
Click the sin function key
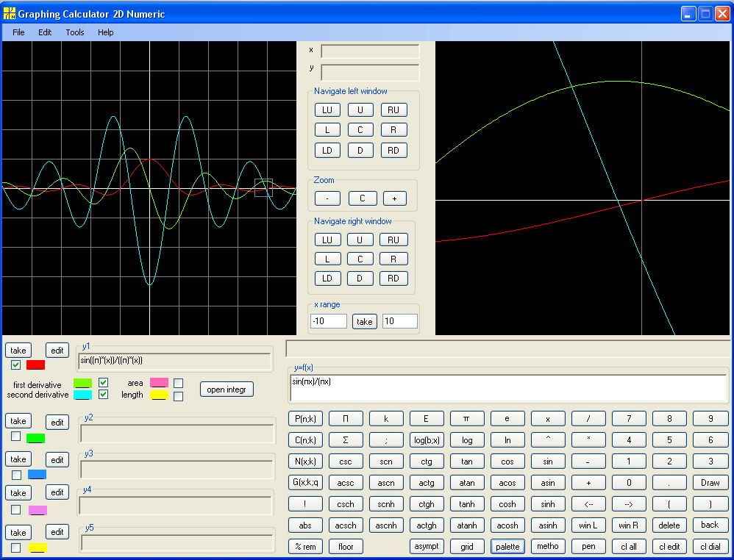(548, 462)
